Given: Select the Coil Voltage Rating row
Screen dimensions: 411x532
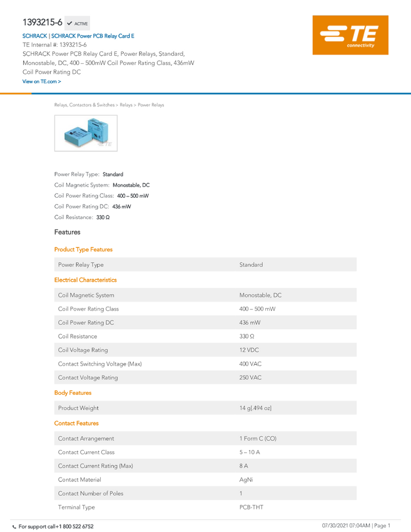Looking at the screenshot, I should (x=205, y=350).
